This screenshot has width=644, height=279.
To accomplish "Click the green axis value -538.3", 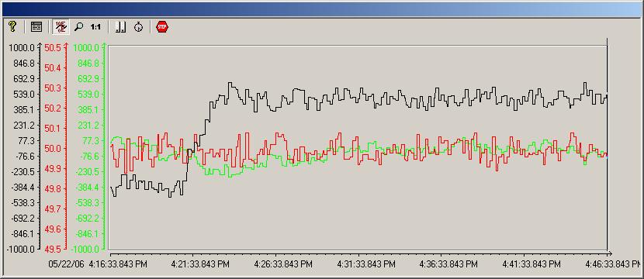I will [x=87, y=203].
